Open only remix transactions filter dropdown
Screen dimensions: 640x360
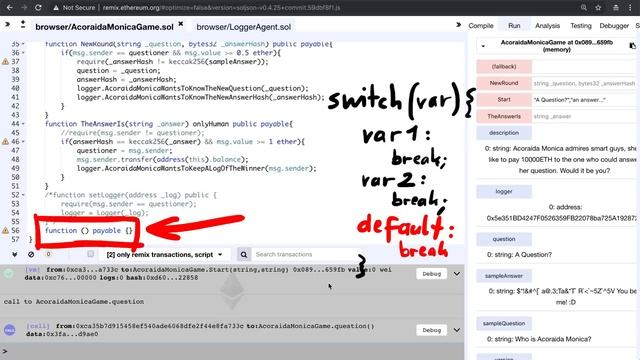point(164,254)
